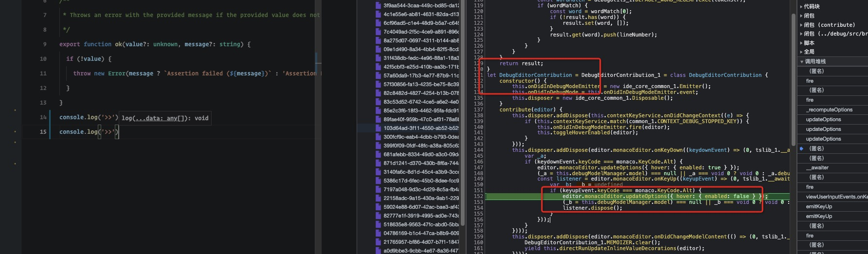Place cursor in 'export function ok' line
This screenshot has width=868, height=254.
point(155,44)
